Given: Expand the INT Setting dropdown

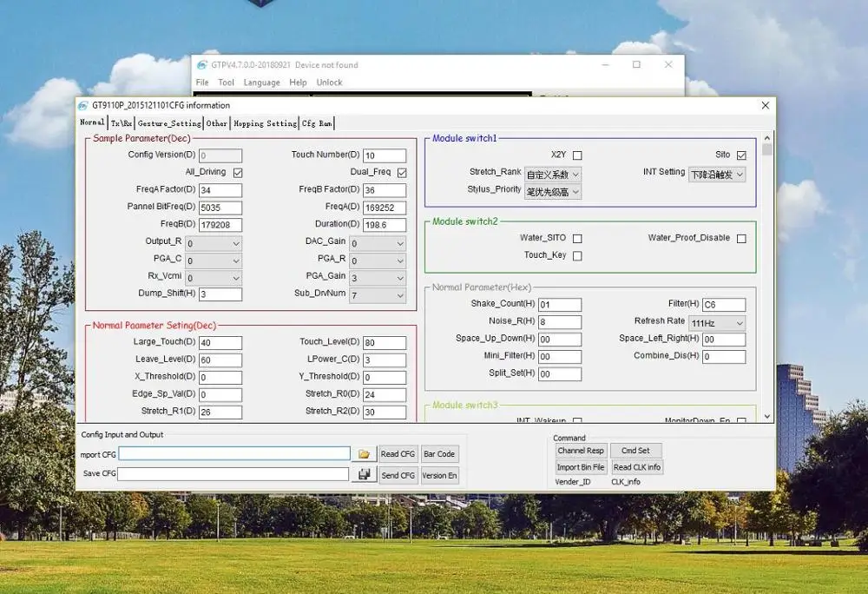Looking at the screenshot, I should 717,175.
